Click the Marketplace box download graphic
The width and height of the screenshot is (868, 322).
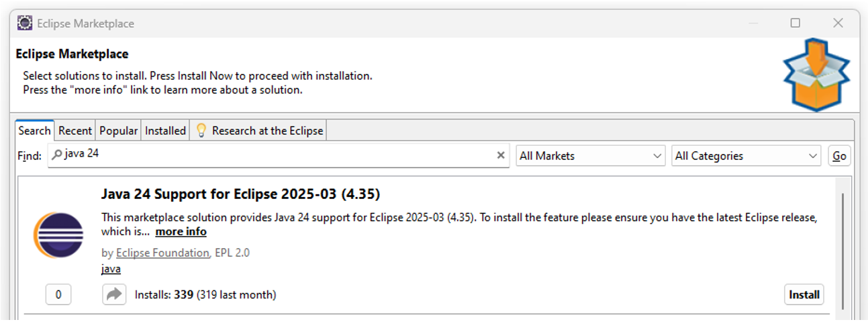coord(816,75)
